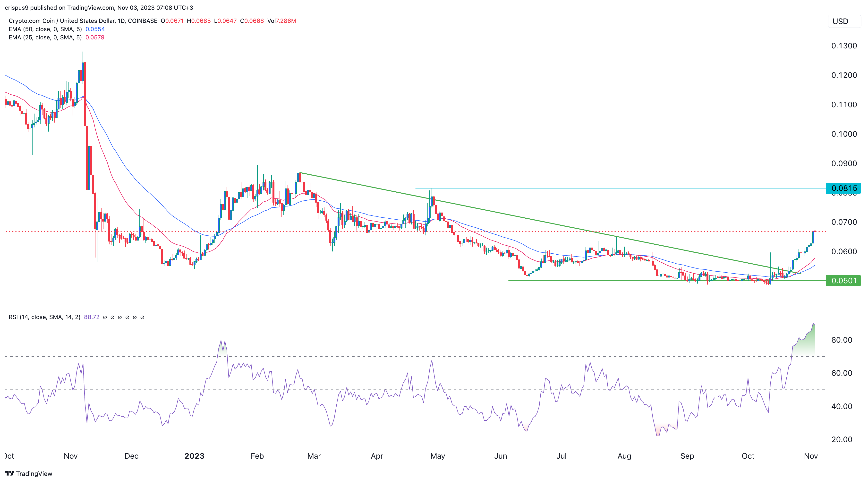The width and height of the screenshot is (868, 482).
Task: Click the TradingView logo at bottom left
Action: coord(29,473)
